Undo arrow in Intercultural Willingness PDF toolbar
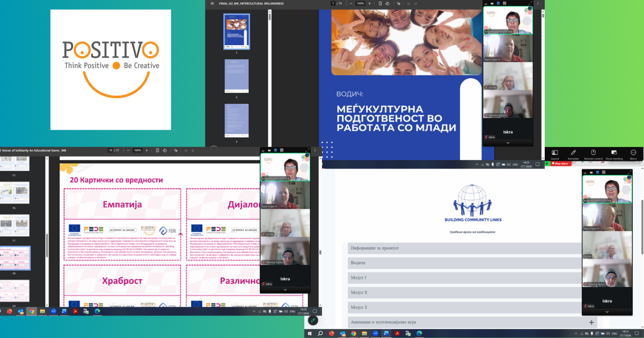The image size is (644, 338). pos(408,3)
